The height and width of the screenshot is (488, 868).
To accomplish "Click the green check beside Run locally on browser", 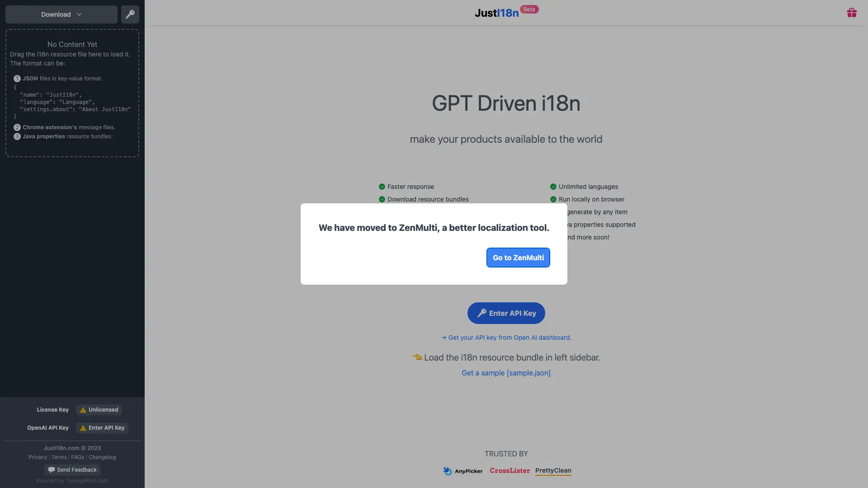I will [553, 199].
